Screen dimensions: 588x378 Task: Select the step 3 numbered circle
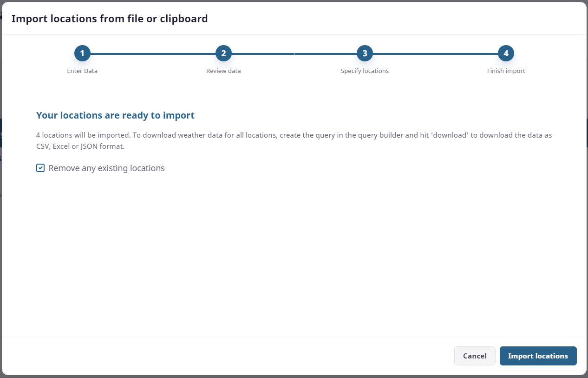pyautogui.click(x=365, y=53)
